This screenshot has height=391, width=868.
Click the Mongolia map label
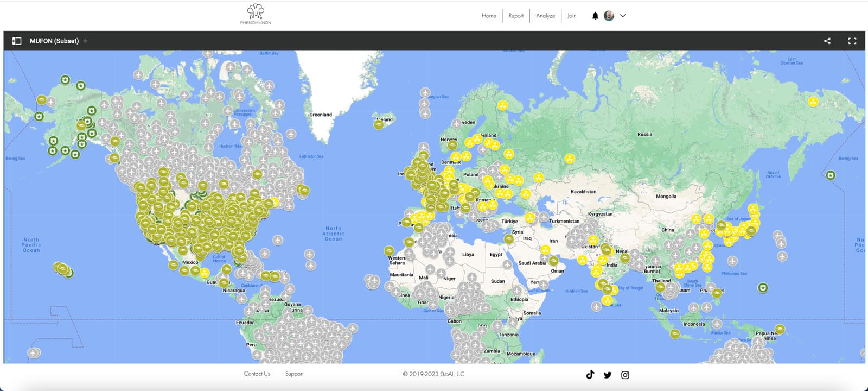666,197
